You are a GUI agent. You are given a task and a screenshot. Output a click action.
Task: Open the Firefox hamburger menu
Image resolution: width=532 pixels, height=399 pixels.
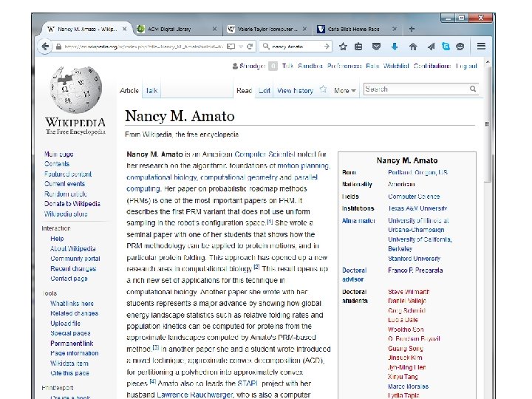point(481,46)
